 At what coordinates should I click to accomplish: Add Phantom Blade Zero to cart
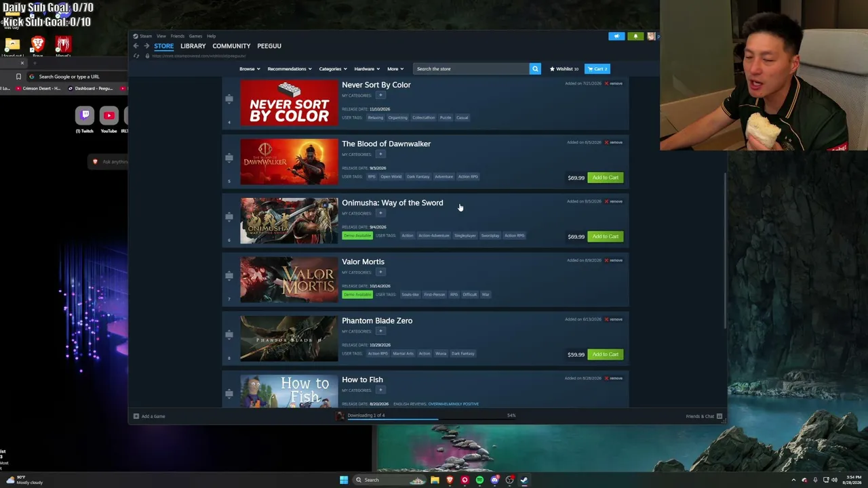(x=605, y=354)
